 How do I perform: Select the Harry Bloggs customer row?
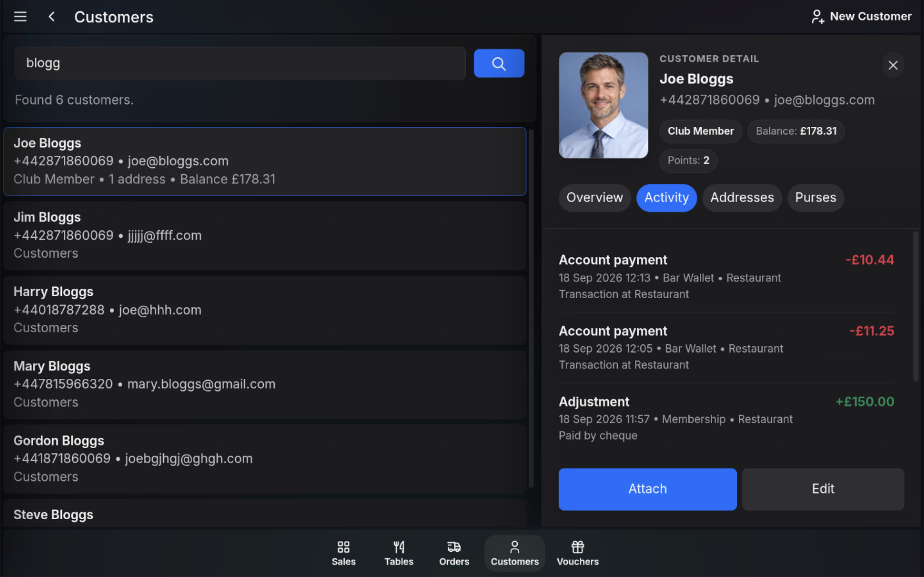pyautogui.click(x=265, y=310)
